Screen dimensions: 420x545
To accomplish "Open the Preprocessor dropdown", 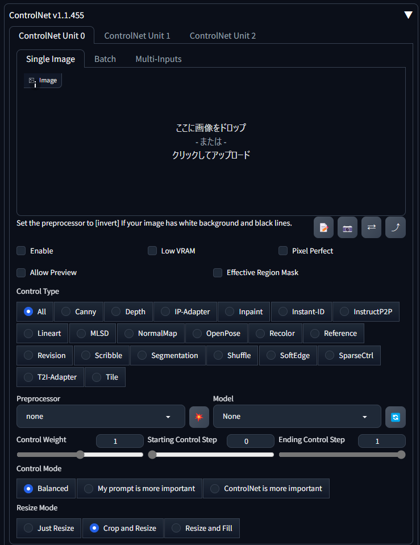I will 100,416.
